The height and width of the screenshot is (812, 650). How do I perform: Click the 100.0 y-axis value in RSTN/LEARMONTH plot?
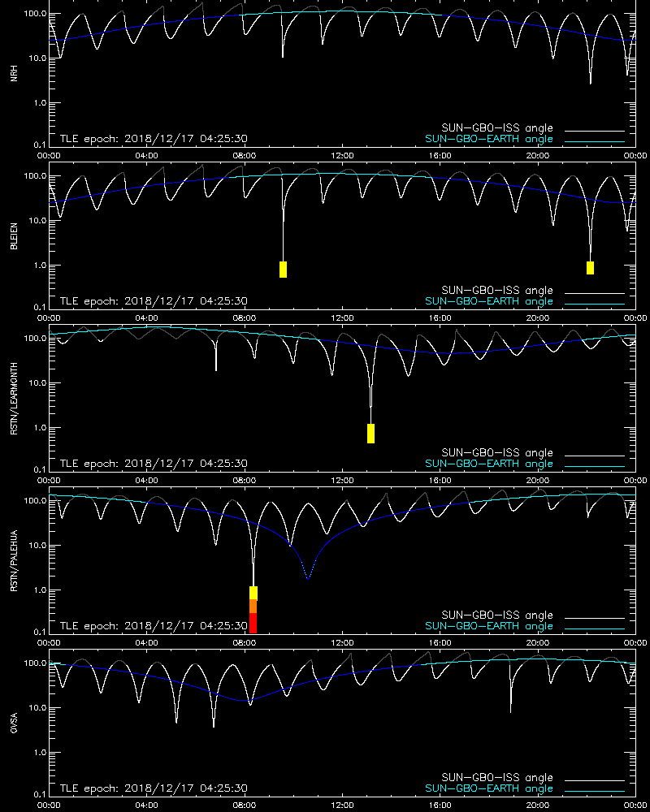point(35,338)
